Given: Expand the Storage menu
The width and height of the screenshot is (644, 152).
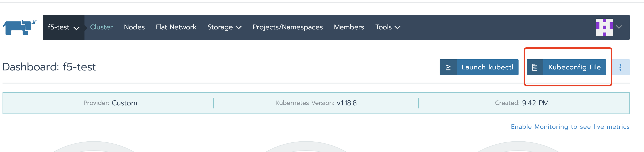Looking at the screenshot, I should [225, 27].
